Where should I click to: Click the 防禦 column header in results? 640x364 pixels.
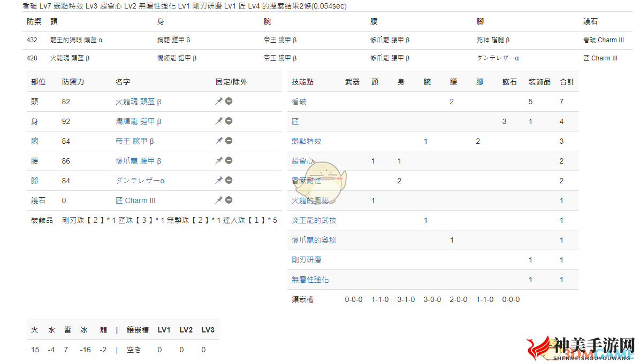34,21
